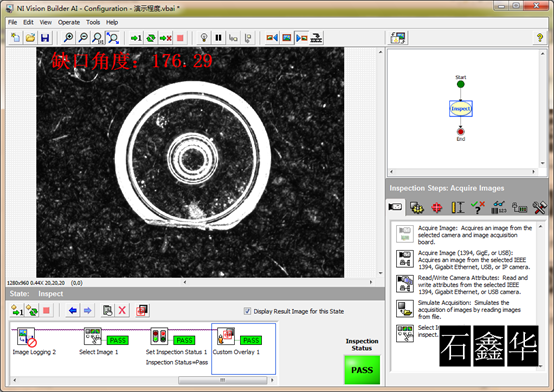Run inspection in loop from main toolbar
The width and height of the screenshot is (554, 392).
click(x=151, y=38)
